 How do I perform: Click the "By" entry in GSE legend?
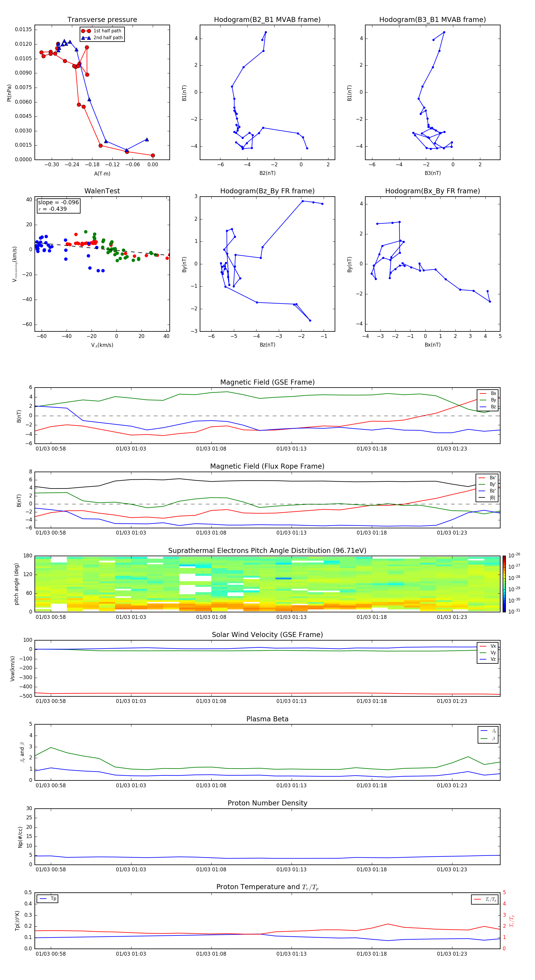[x=488, y=400]
